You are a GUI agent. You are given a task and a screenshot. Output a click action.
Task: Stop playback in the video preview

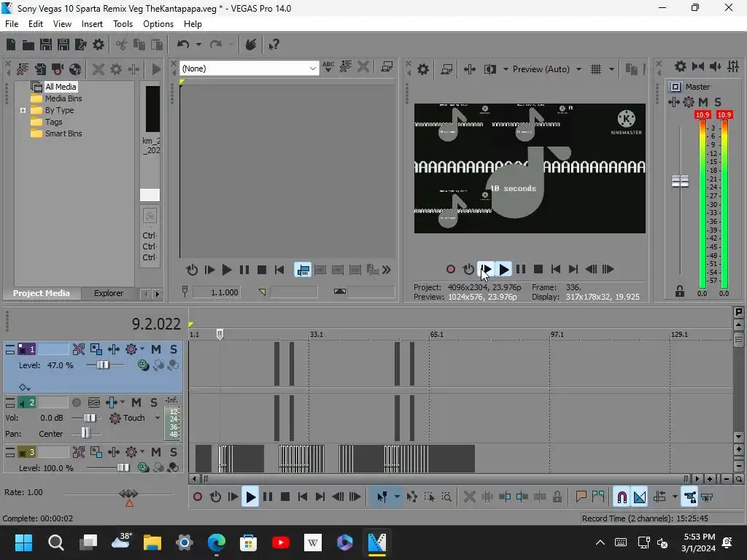538,270
